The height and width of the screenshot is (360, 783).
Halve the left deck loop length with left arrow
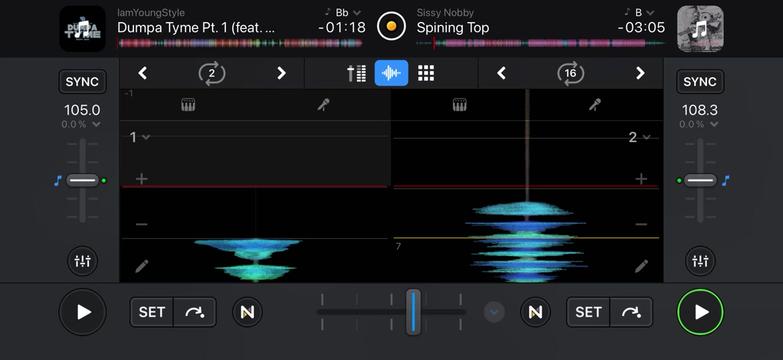pos(143,73)
